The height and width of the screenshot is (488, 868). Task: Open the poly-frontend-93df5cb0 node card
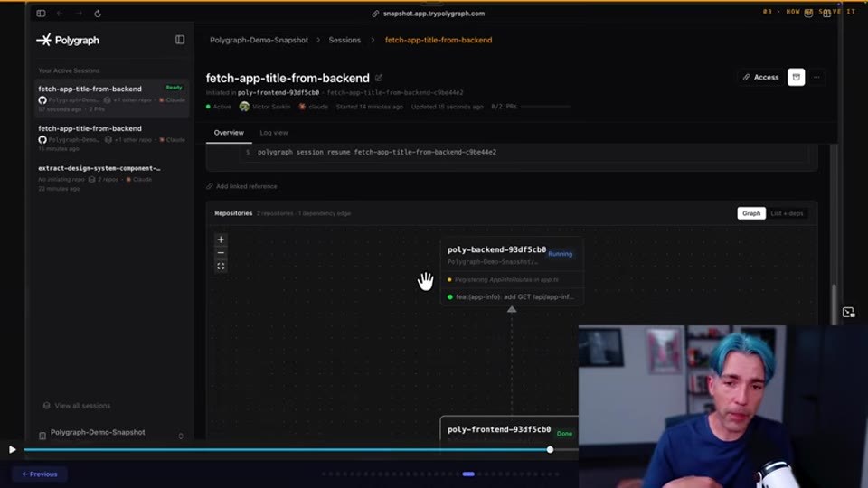click(509, 430)
